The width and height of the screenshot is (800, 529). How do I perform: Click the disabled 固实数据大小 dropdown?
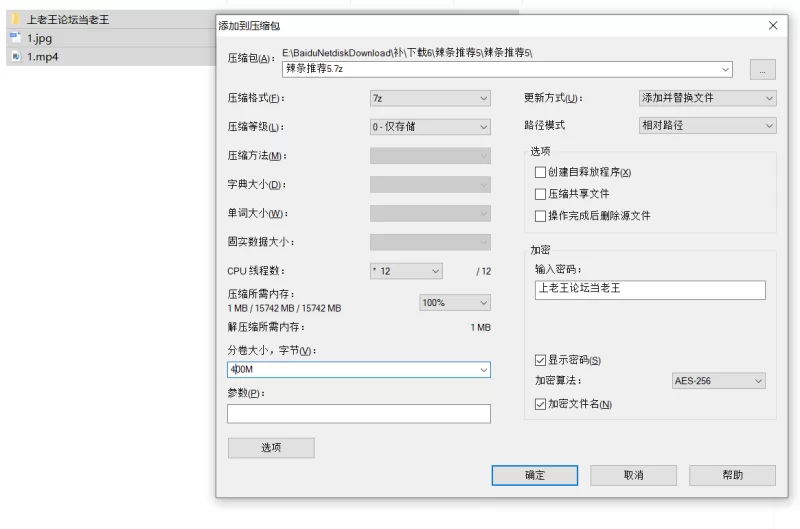coord(430,242)
